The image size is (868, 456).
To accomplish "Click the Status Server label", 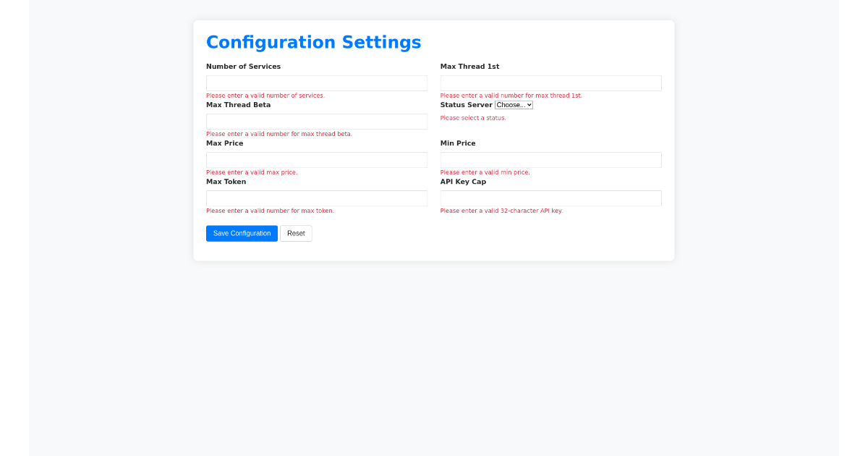I will 467,104.
